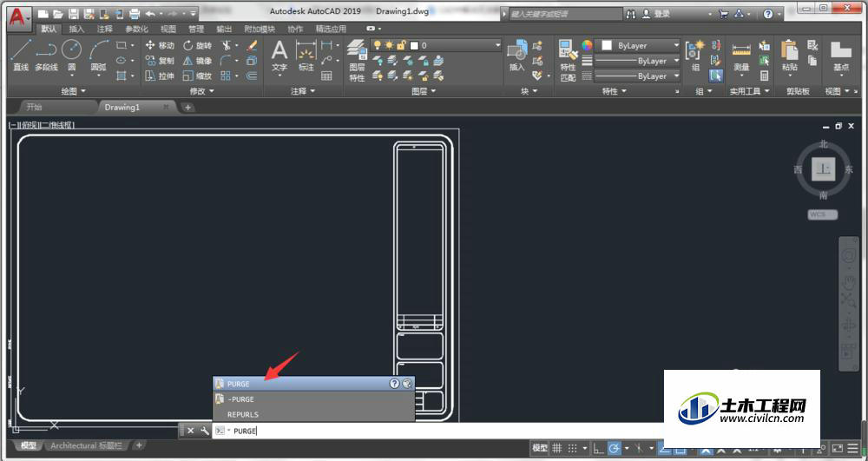Viewport: 868px width, 461px height.
Task: Choose -PURGE from command suggestions
Action: [314, 399]
